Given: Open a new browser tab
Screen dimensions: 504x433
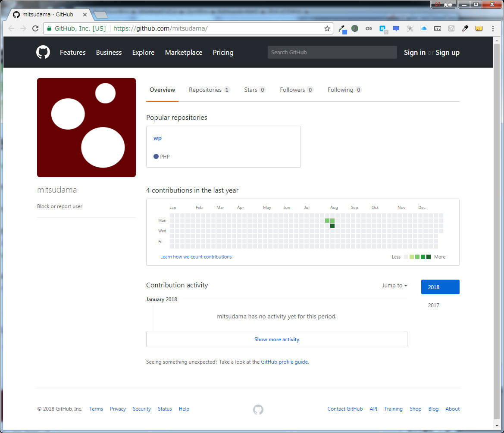Looking at the screenshot, I should [100, 15].
